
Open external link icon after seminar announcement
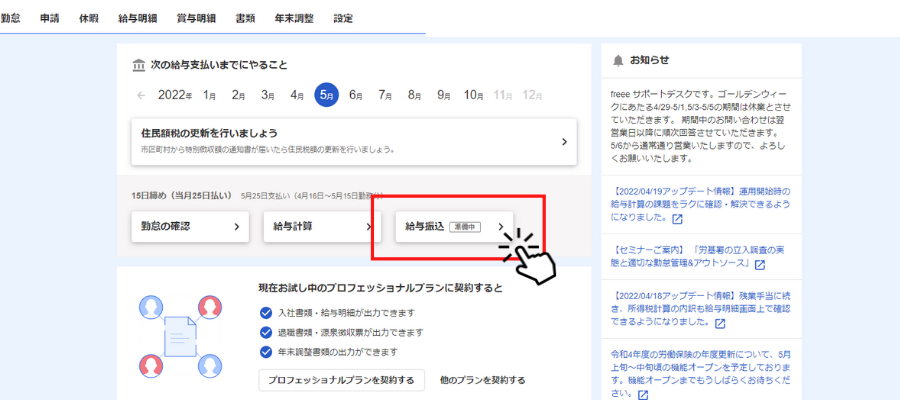coord(759,265)
